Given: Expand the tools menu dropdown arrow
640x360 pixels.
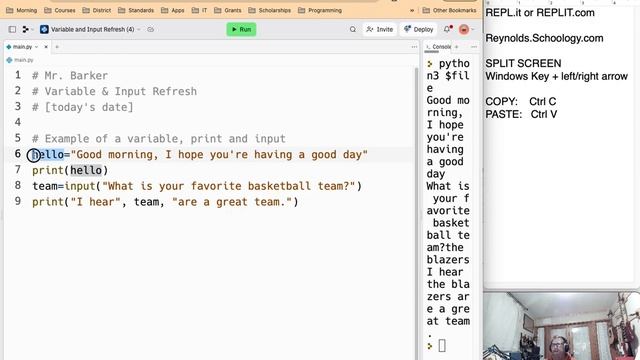Looking at the screenshot, I should 32,29.
